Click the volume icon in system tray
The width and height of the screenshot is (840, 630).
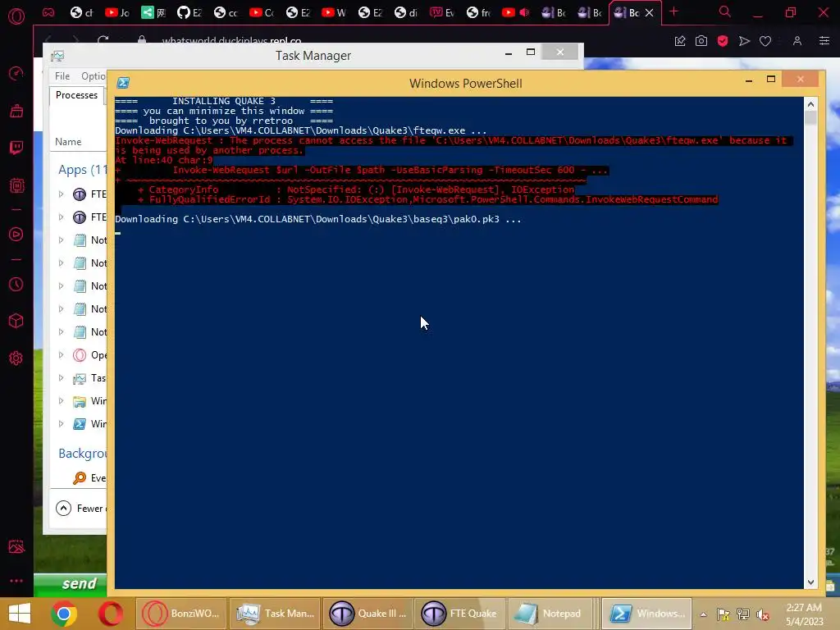pos(762,614)
